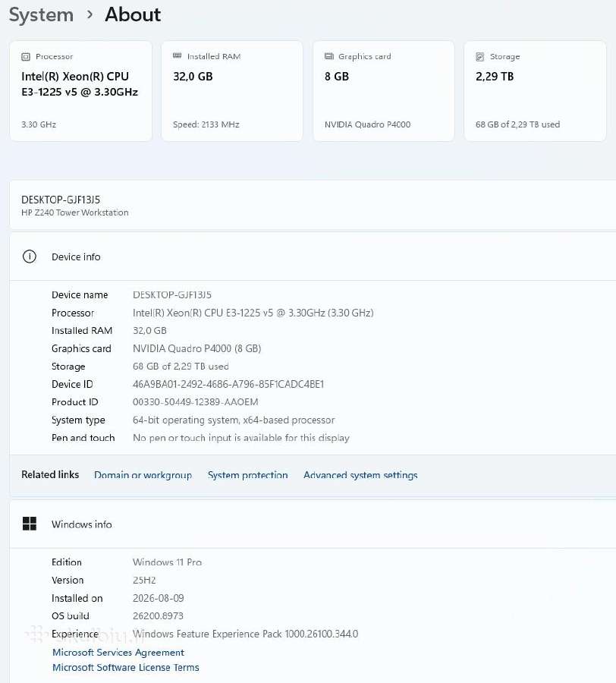Select the 64-bit operating system value
Image resolution: width=616 pixels, height=683 pixels.
point(234,420)
